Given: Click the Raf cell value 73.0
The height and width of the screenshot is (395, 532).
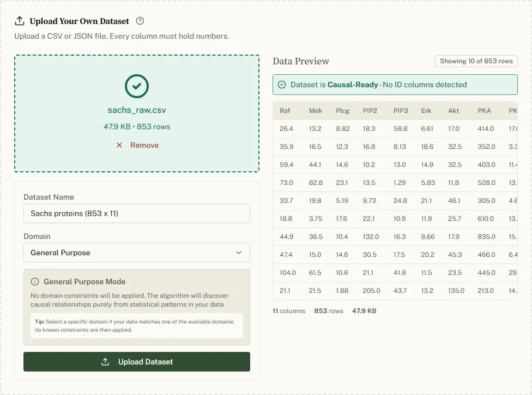Looking at the screenshot, I should pyautogui.click(x=286, y=183).
